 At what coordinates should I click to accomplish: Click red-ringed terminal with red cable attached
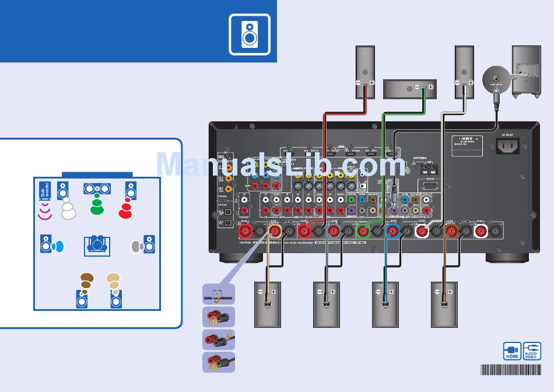304,232
